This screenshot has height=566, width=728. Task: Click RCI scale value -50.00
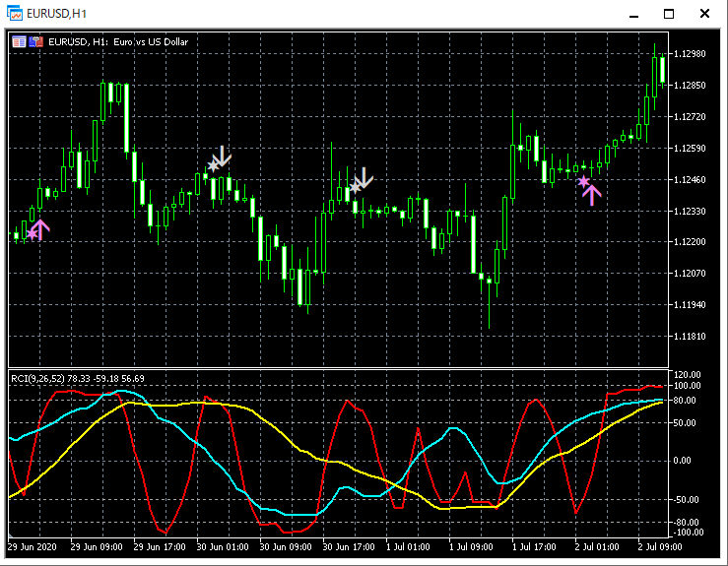coord(686,500)
